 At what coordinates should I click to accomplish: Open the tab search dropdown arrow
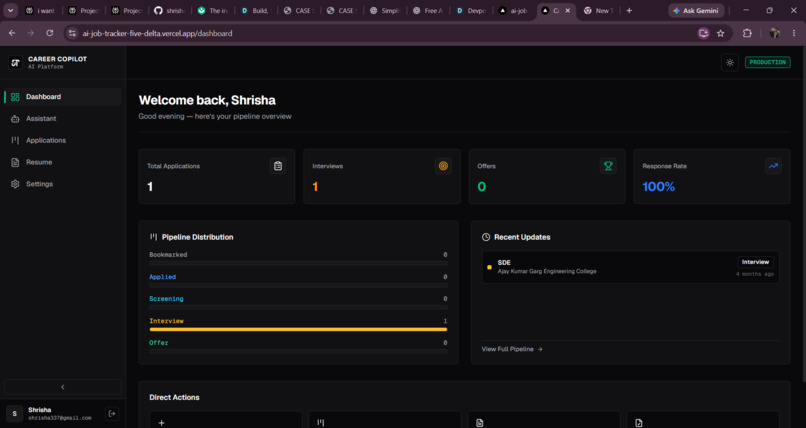(x=10, y=10)
